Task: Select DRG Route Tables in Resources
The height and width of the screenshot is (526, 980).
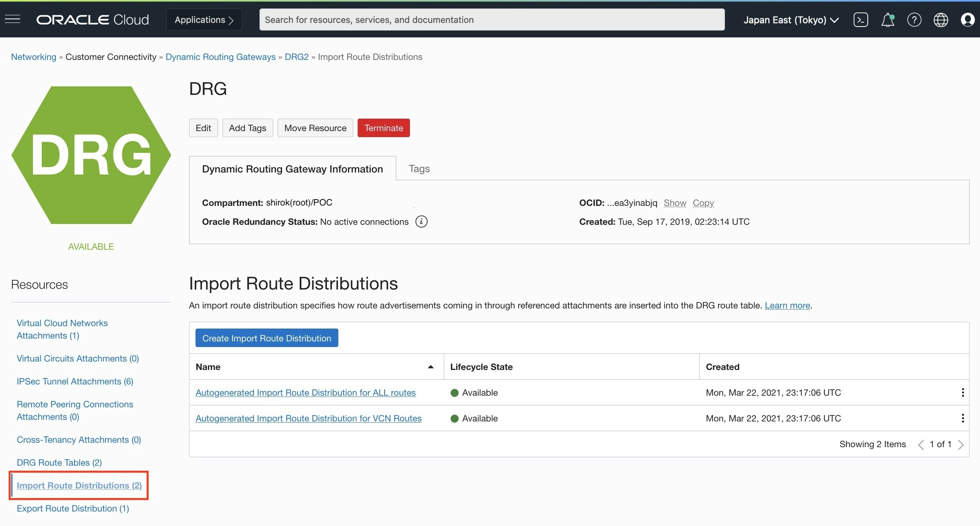Action: [59, 462]
